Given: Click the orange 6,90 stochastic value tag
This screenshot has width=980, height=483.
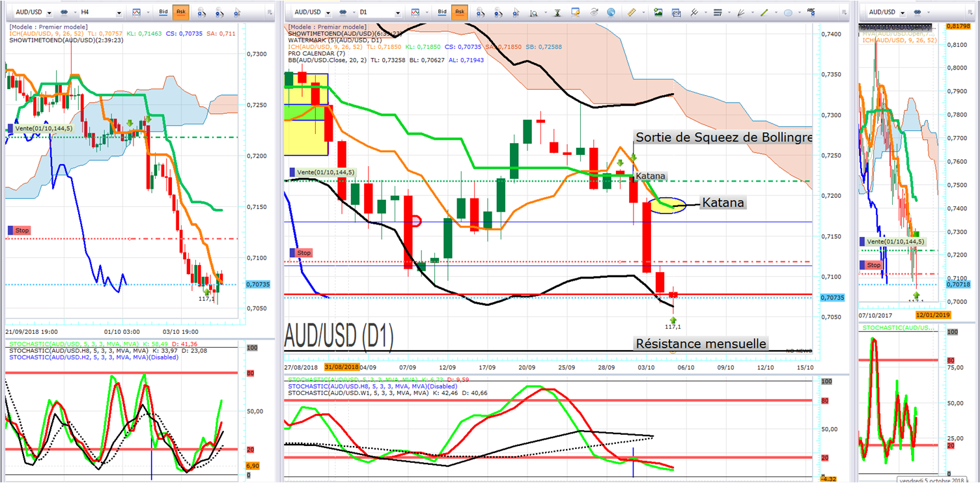Looking at the screenshot, I should pyautogui.click(x=253, y=466).
